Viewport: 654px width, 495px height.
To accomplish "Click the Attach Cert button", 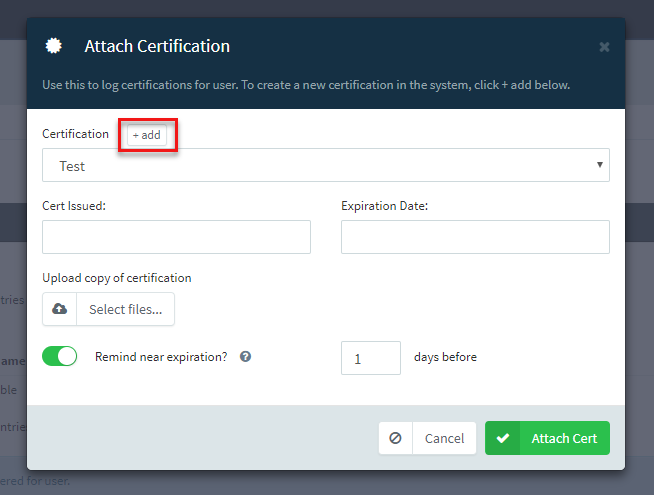I will coord(547,438).
